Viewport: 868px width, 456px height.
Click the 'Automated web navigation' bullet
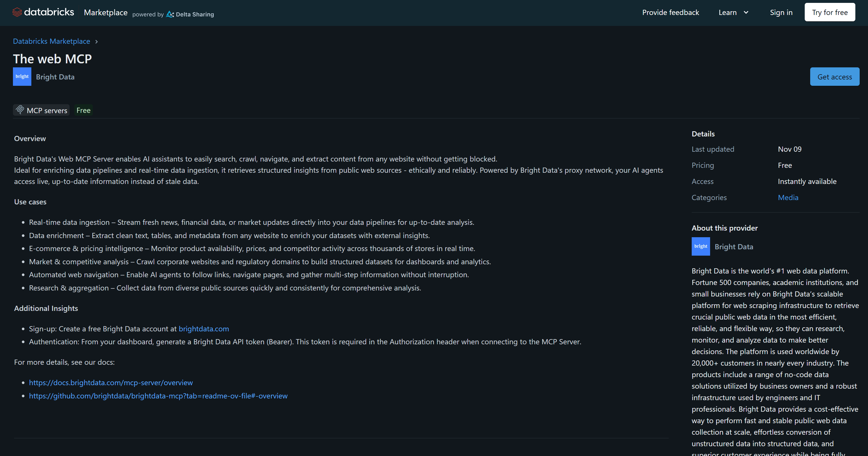249,275
